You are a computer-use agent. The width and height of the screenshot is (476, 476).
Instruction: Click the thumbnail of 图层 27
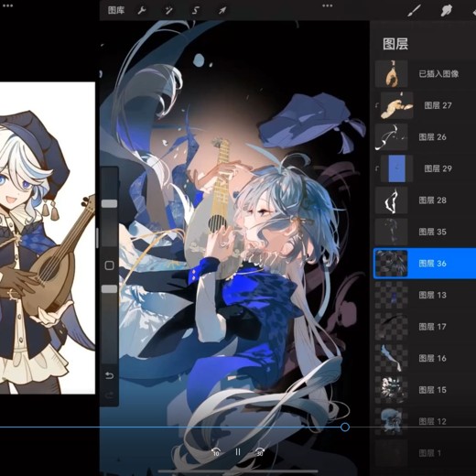click(x=397, y=105)
